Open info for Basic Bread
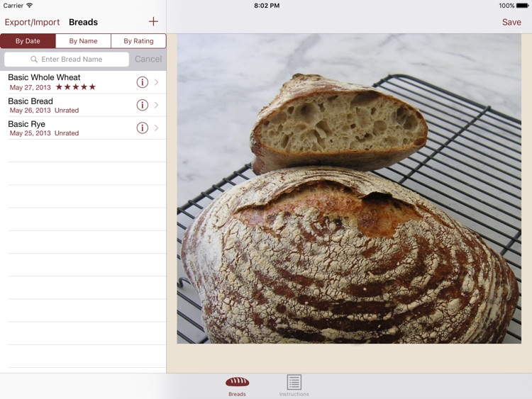 click(x=142, y=105)
